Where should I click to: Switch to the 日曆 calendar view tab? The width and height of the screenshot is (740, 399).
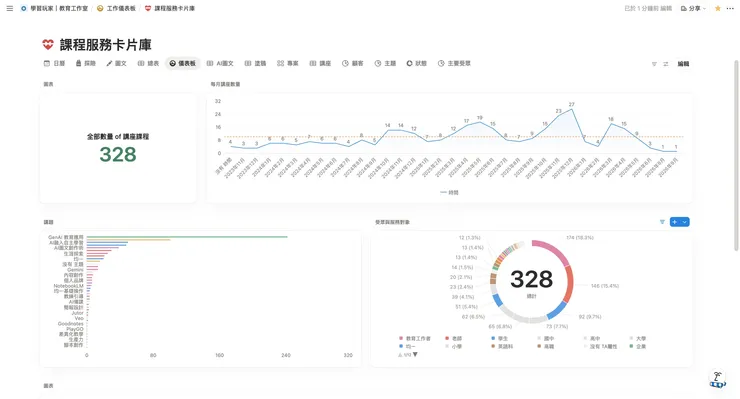[54, 63]
